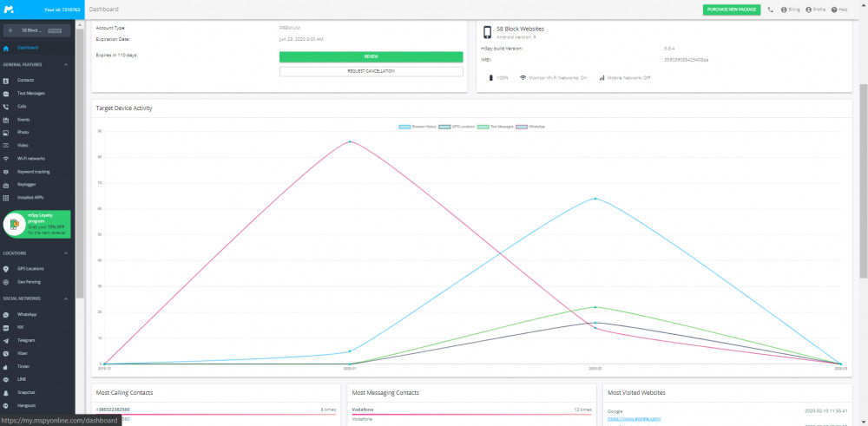Viewport: 868px width, 426px height.
Task: Open the Google website URL link
Action: 635,419
